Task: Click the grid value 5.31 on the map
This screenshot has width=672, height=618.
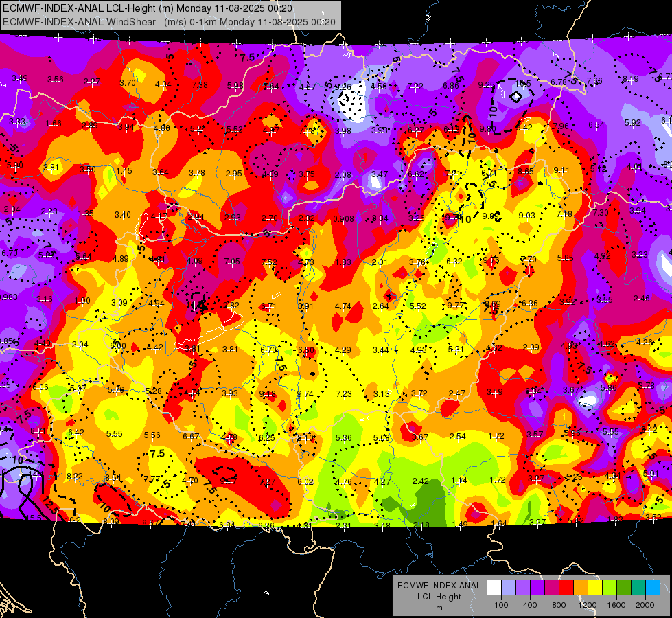Action: coord(456,350)
